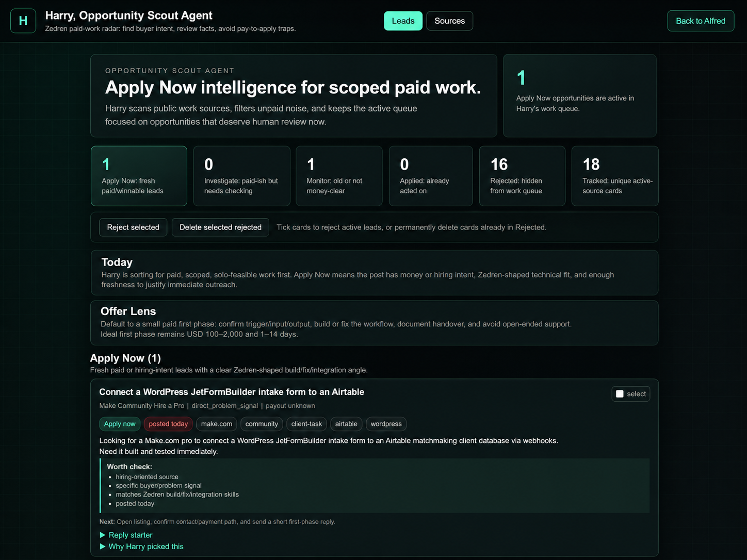Expand Why Harry picked this section

141,547
